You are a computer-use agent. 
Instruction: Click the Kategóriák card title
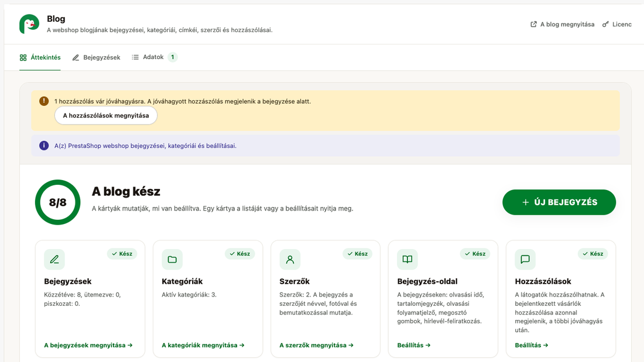click(x=182, y=281)
